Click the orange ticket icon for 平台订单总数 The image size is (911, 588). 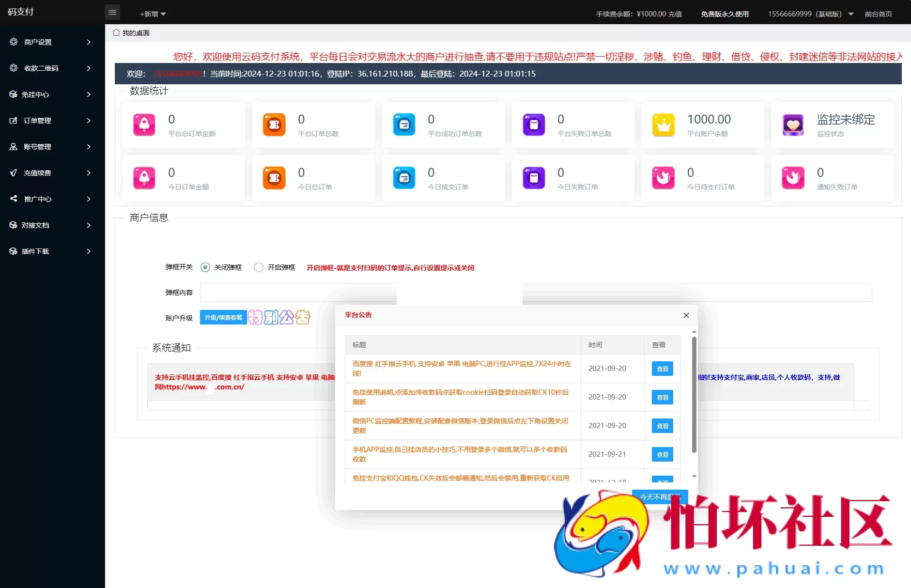[x=274, y=125]
